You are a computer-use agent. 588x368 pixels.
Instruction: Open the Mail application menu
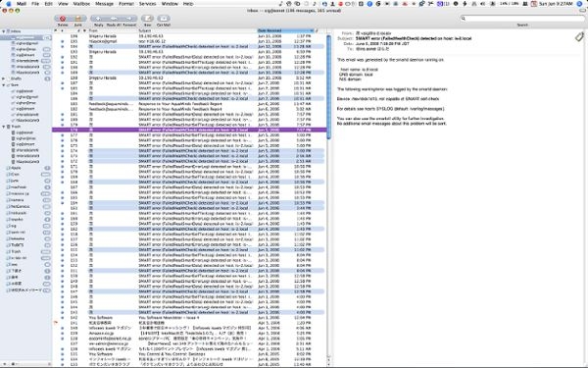[x=22, y=4]
